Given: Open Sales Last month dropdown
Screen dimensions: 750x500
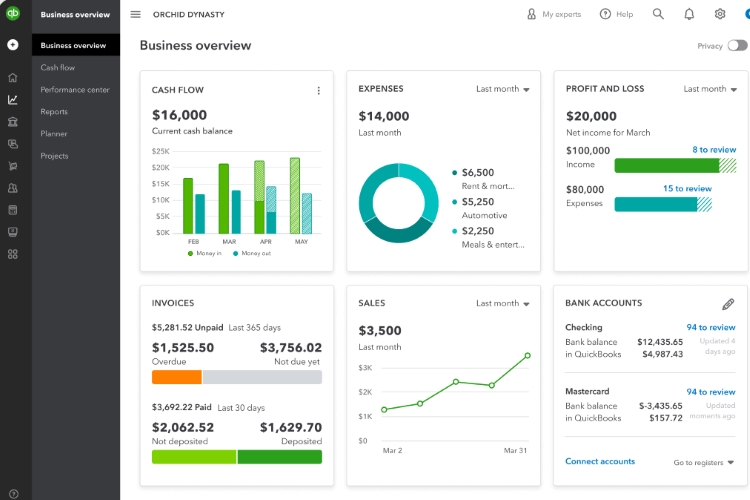Looking at the screenshot, I should (x=502, y=303).
